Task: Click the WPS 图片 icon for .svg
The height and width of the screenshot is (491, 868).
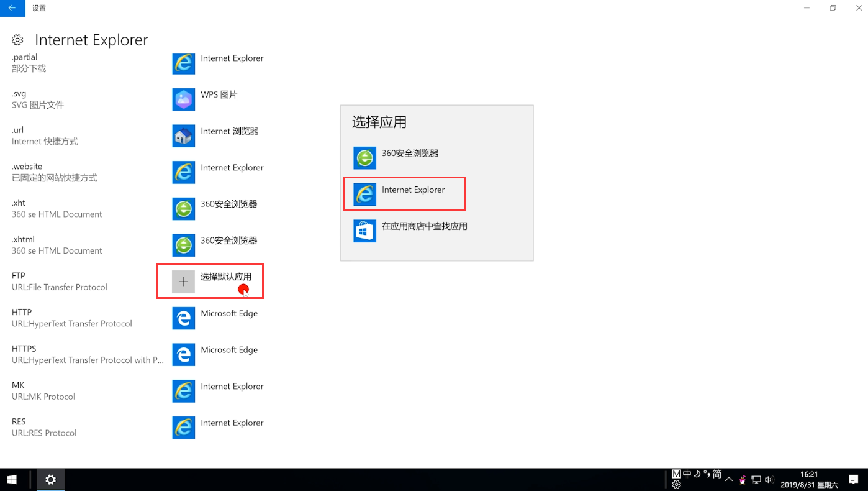Action: (x=183, y=99)
